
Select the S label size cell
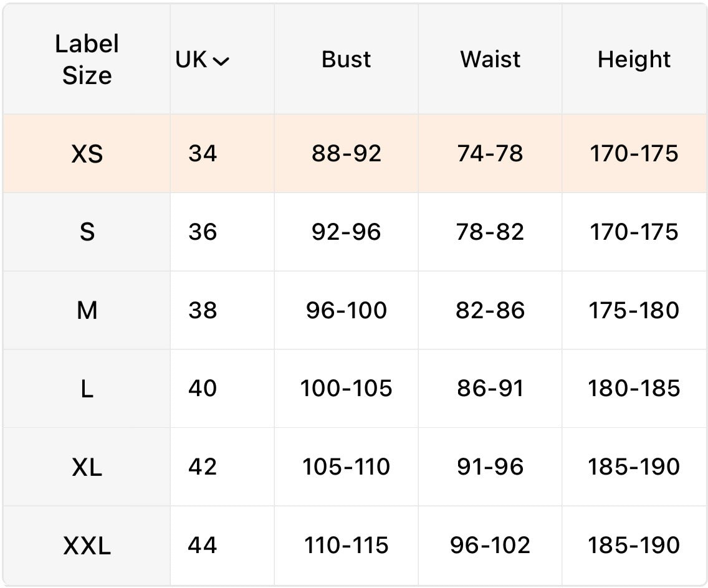tap(87, 232)
